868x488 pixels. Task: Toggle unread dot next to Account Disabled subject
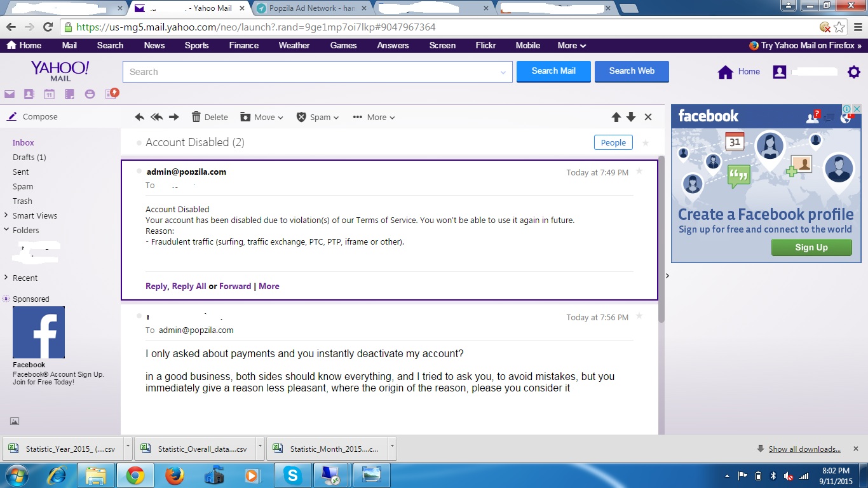[x=139, y=143]
